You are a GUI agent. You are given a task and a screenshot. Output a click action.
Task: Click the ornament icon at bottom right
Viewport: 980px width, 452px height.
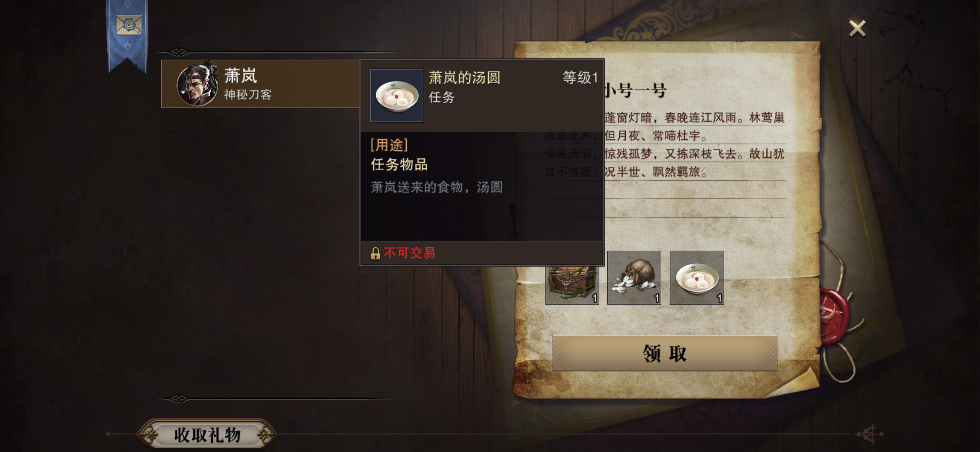coord(869,434)
